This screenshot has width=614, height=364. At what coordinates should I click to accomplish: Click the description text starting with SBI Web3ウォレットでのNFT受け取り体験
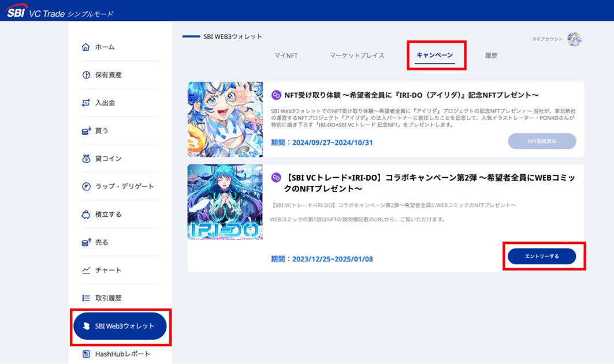(x=423, y=118)
